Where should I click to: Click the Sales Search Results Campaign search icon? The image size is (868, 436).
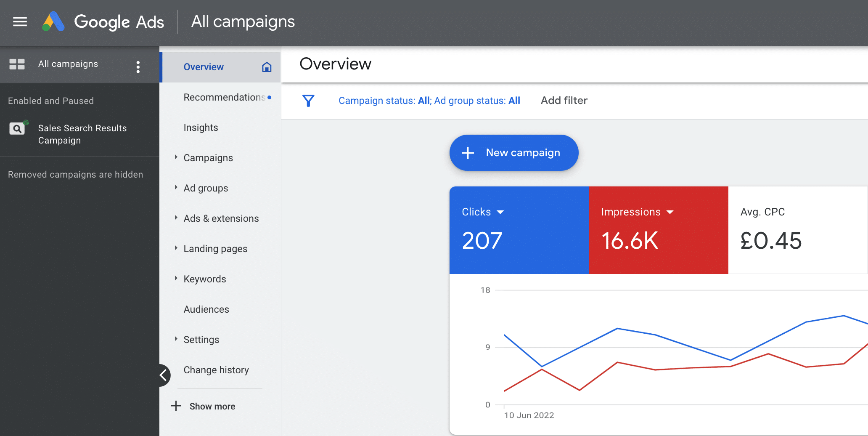point(17,128)
